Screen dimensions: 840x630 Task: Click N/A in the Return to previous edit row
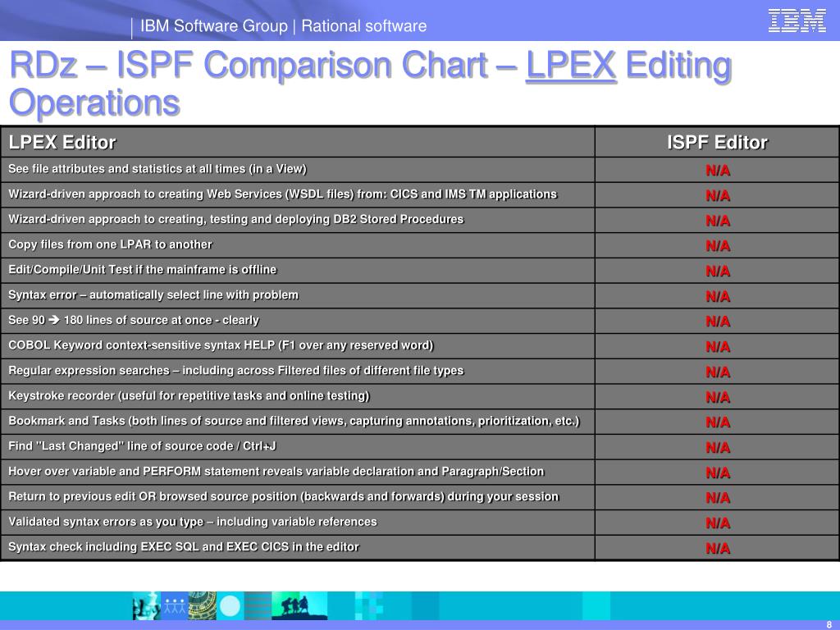[717, 498]
